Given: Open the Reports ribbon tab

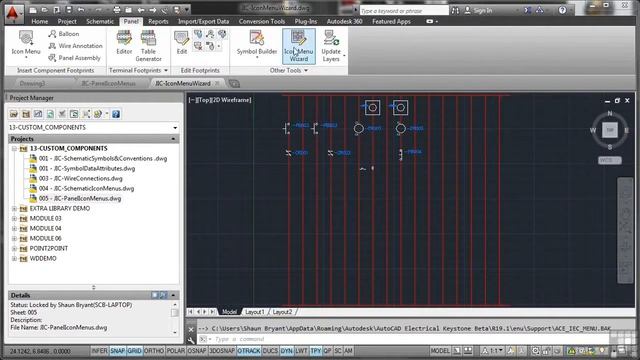Looking at the screenshot, I should click(158, 21).
